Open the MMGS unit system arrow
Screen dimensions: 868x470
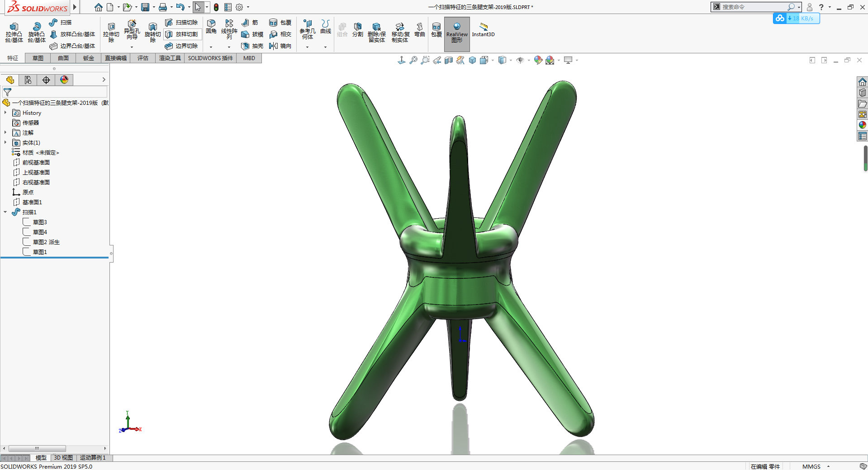829,466
